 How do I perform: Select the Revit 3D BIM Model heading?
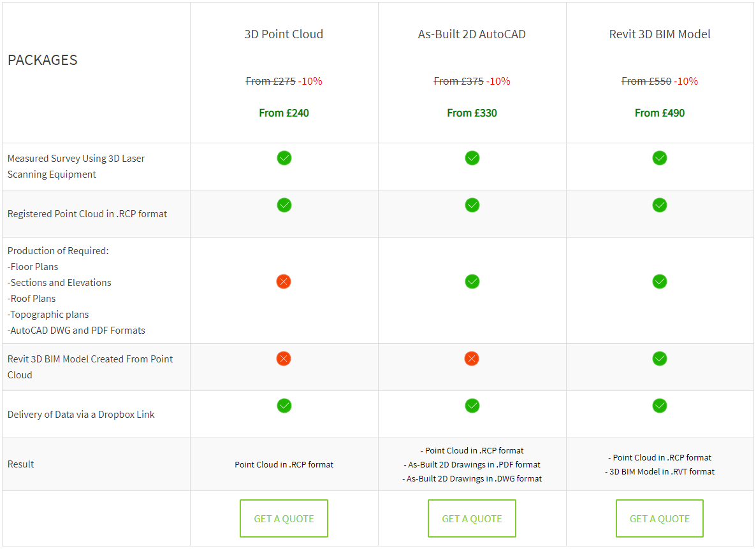pyautogui.click(x=660, y=34)
